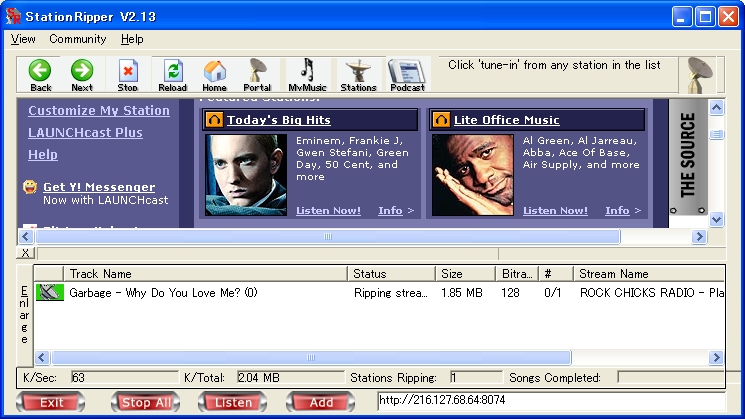The image size is (745, 419).
Task: Click the StationRipper title bar app icon
Action: coord(13,17)
